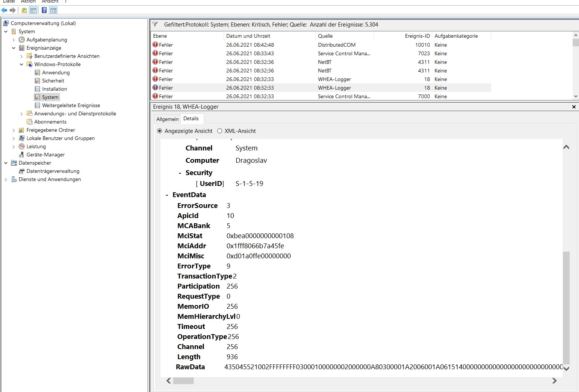
Task: Collapse the Security section in details
Action: pos(180,173)
